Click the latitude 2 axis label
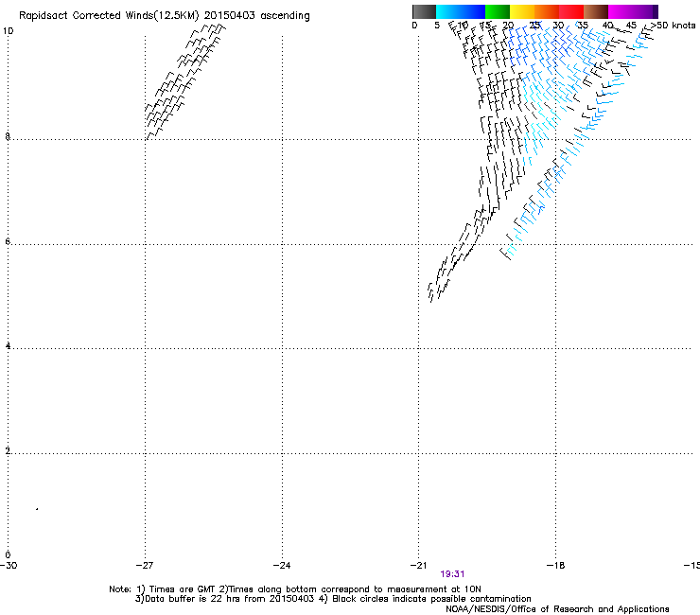 point(8,451)
